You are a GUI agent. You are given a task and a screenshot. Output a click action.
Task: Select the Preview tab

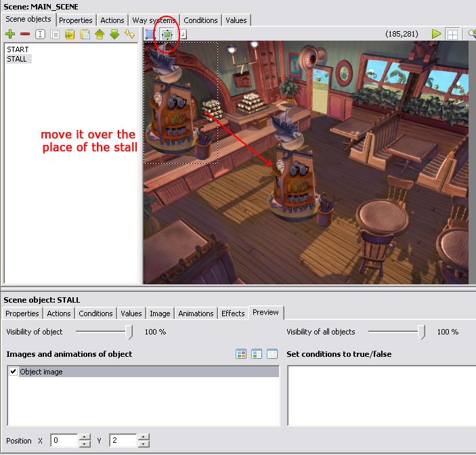tap(265, 312)
